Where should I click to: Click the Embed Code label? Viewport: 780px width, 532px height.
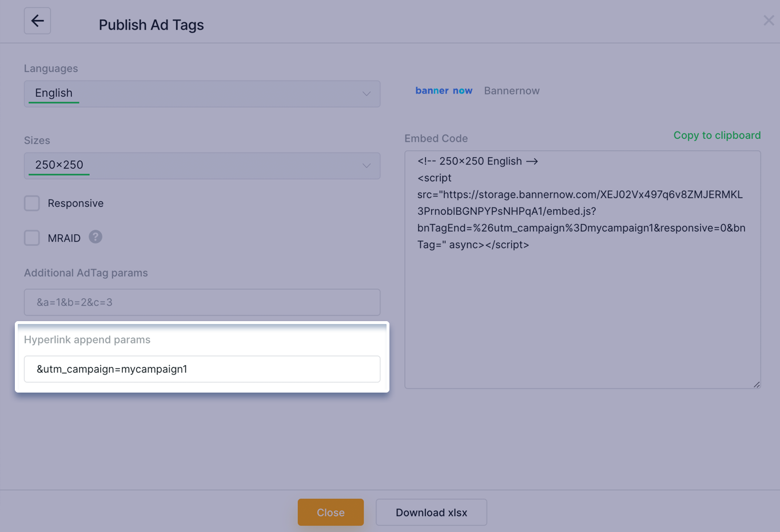[x=436, y=138]
